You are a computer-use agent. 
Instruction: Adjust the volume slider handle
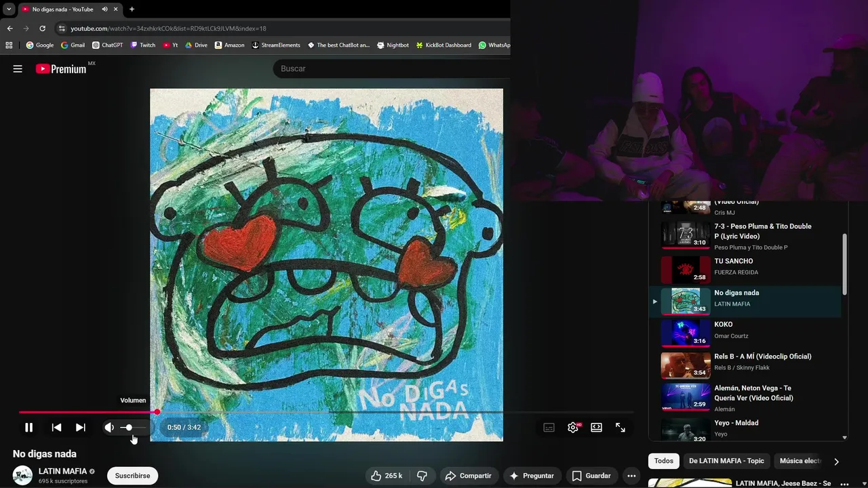click(x=129, y=428)
